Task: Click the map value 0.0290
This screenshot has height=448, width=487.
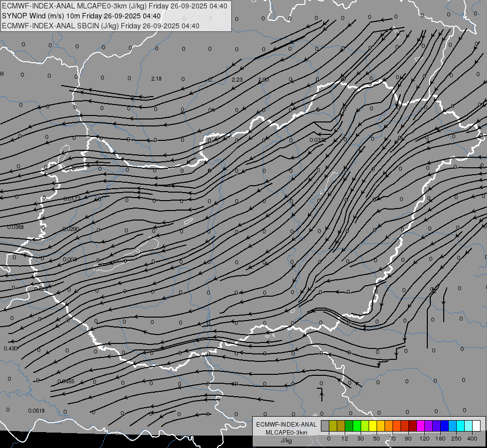Action: (x=71, y=229)
